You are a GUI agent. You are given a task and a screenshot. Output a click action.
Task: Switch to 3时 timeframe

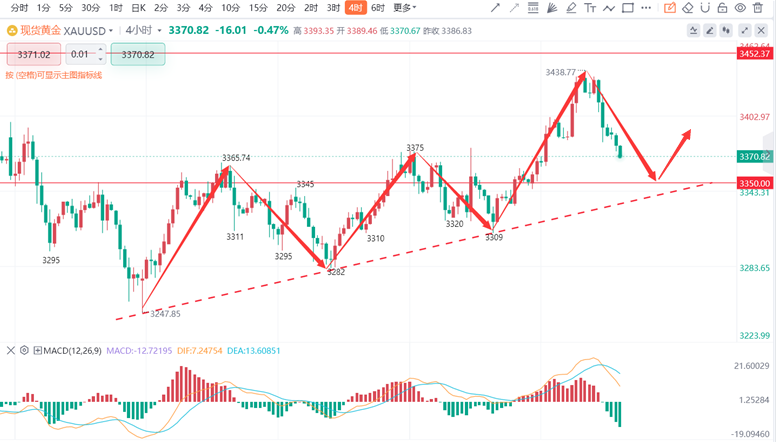point(334,8)
